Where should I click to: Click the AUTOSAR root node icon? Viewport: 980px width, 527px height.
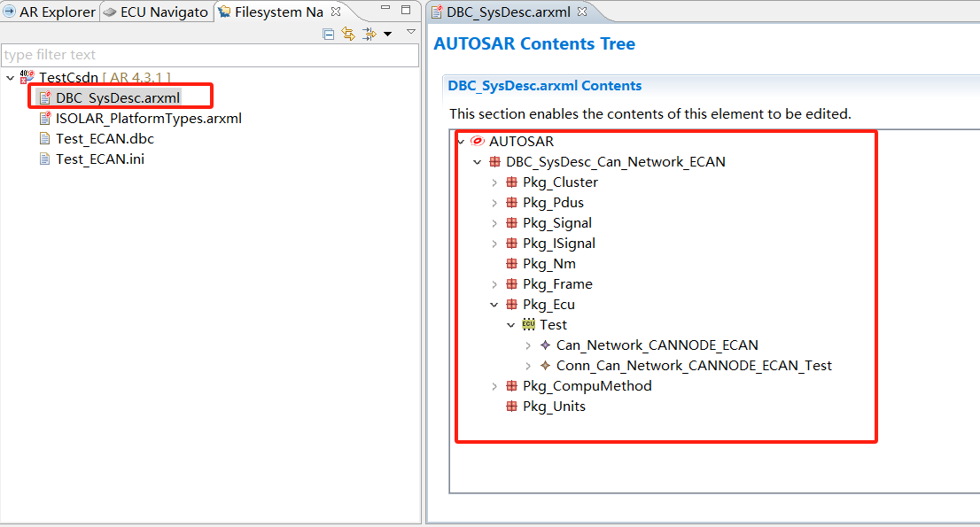click(x=478, y=142)
